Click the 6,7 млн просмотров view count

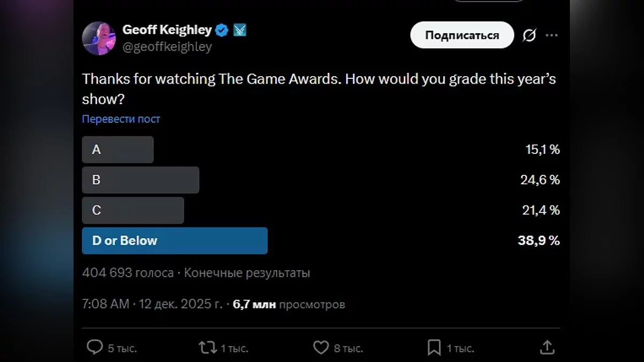click(289, 305)
